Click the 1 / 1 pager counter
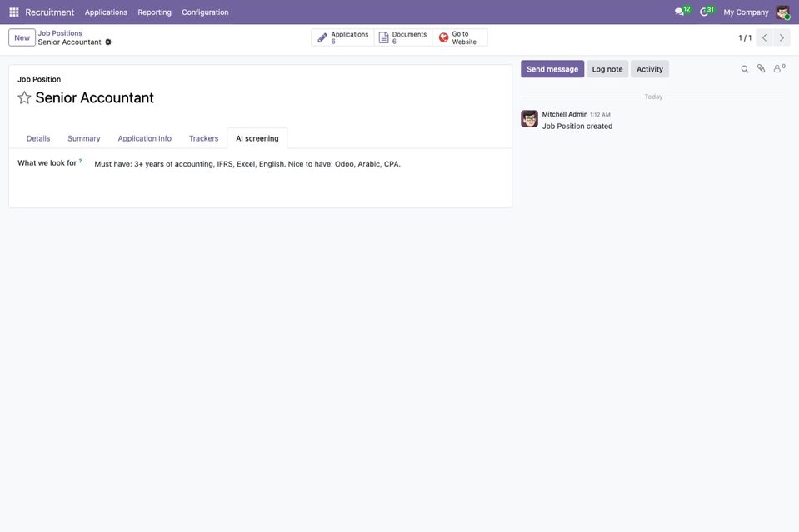The image size is (799, 532). coord(745,37)
